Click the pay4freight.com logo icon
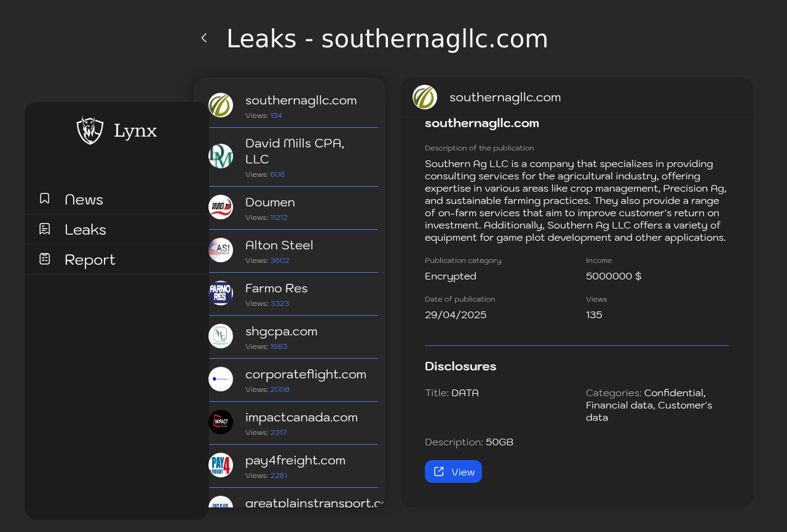This screenshot has height=532, width=787. (x=221, y=465)
